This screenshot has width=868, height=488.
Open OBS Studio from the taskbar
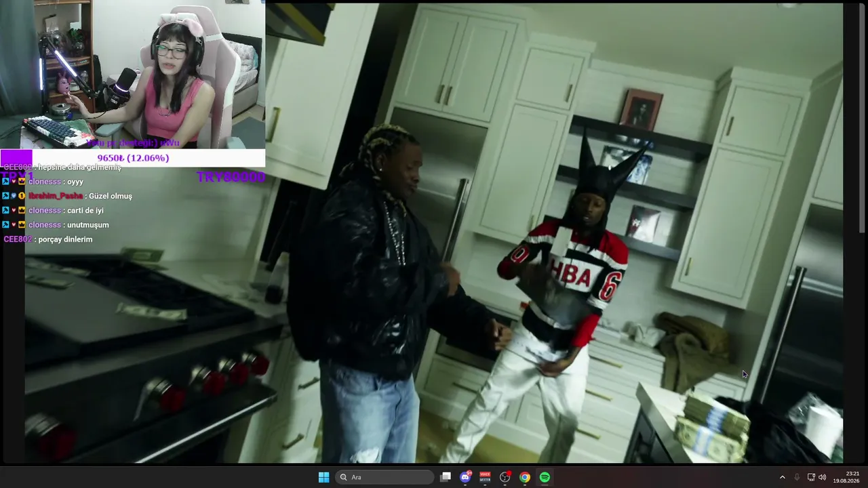coord(505,477)
